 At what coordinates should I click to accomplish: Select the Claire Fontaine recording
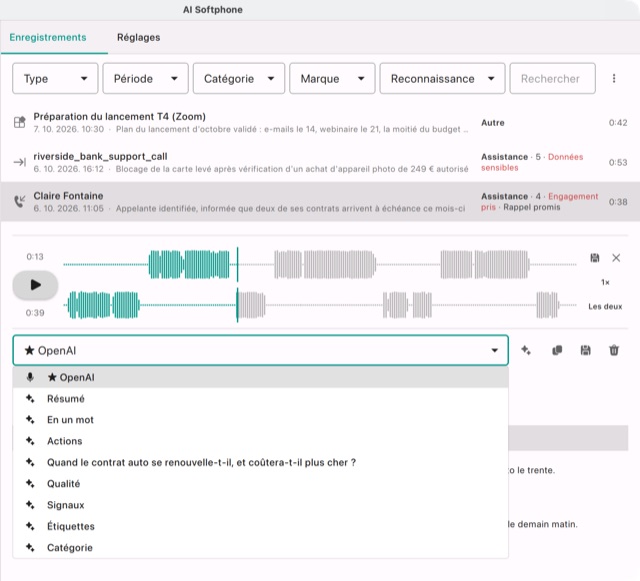[320, 202]
